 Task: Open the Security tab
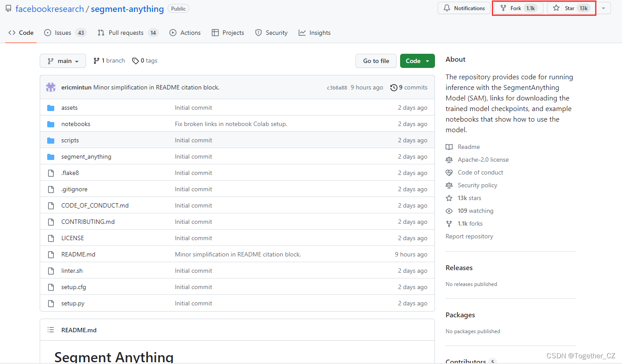pos(271,33)
